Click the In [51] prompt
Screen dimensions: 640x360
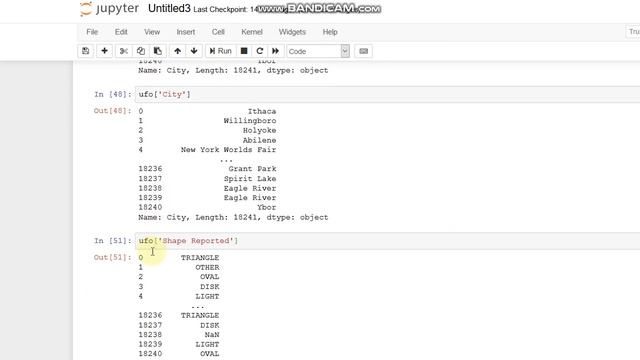[x=113, y=241]
